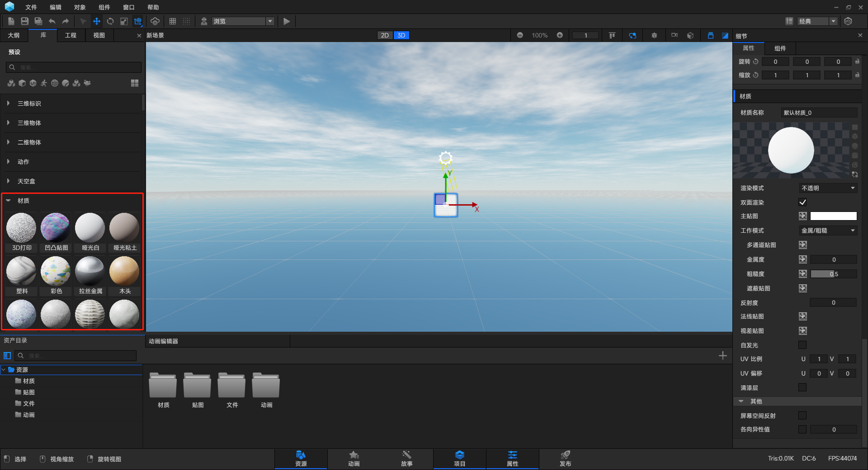Screen dimensions: 868x470
Task: Click the align top icon in viewport bar
Action: (x=612, y=35)
